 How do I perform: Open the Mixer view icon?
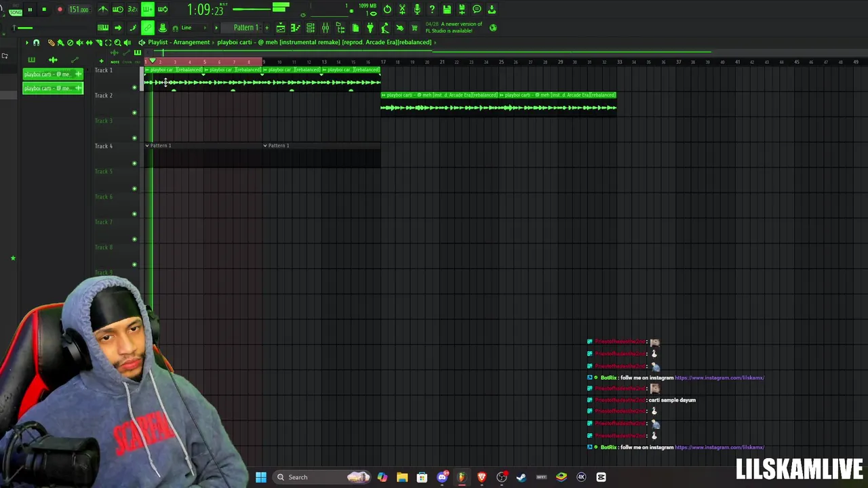point(325,28)
